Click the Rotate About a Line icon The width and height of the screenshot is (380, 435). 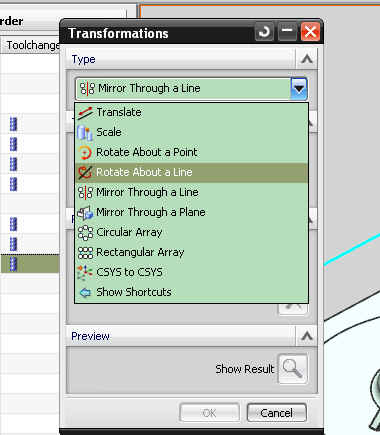click(85, 173)
